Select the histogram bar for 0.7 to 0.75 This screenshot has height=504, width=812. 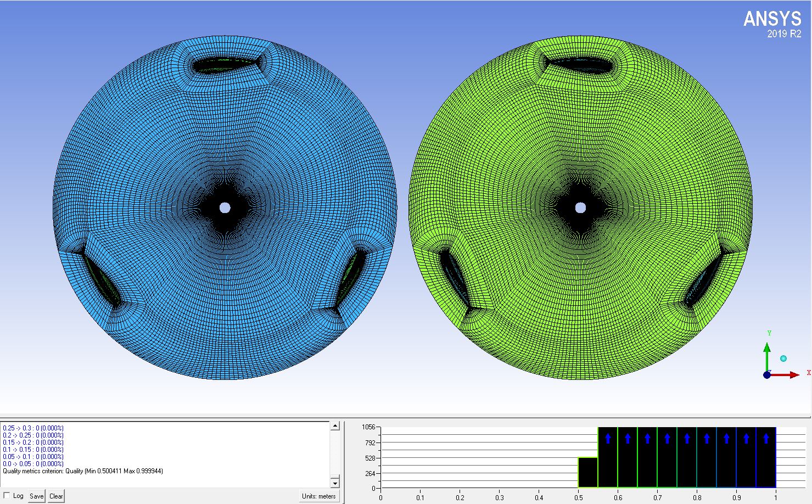coord(667,457)
